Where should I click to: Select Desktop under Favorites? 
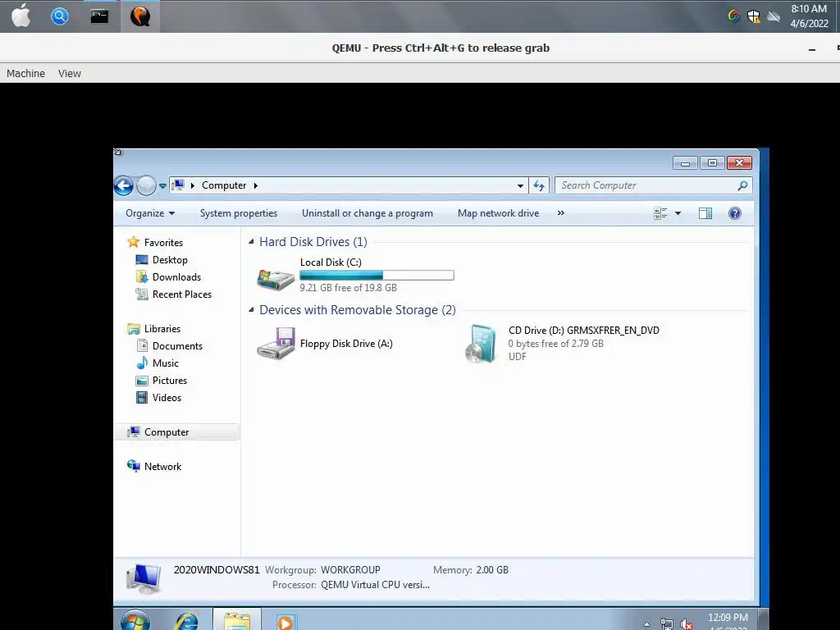point(170,260)
